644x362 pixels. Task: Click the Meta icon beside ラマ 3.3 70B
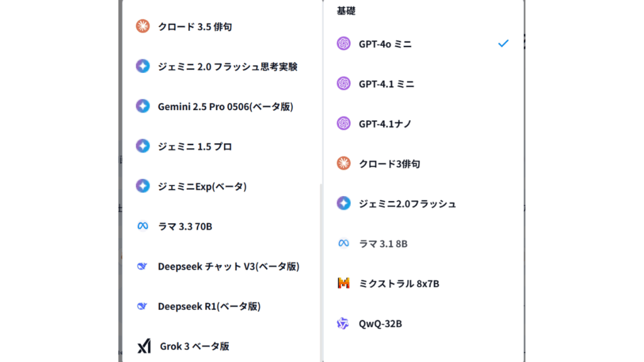click(143, 226)
